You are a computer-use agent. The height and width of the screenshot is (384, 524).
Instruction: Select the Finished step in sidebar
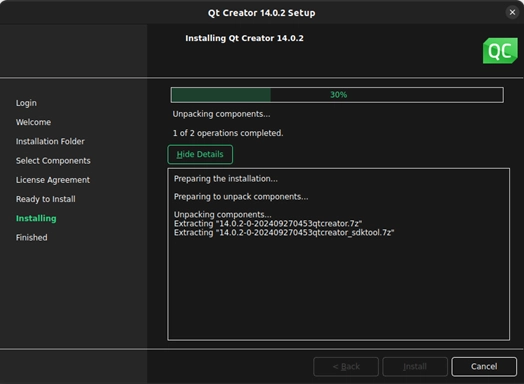pyautogui.click(x=31, y=238)
